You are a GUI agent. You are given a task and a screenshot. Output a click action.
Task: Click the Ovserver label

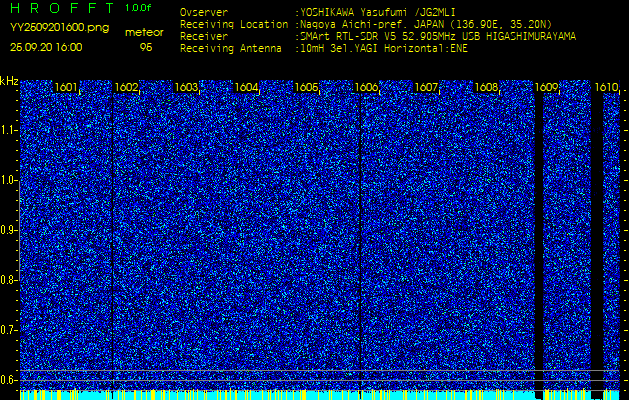tap(204, 12)
